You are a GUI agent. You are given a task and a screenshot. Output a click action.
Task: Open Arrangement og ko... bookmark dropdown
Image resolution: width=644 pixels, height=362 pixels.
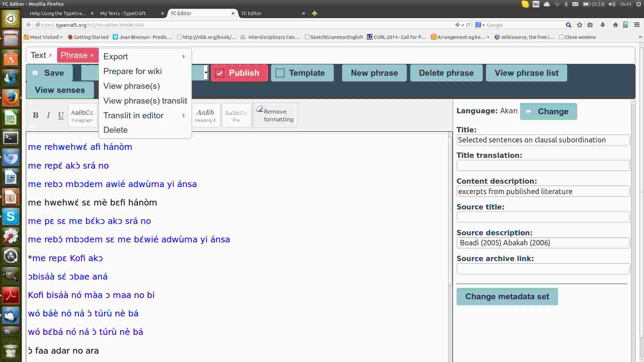[x=460, y=37]
